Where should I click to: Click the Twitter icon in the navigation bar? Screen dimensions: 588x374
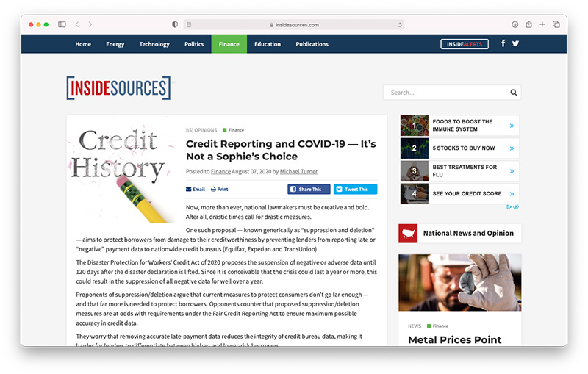[x=515, y=43]
